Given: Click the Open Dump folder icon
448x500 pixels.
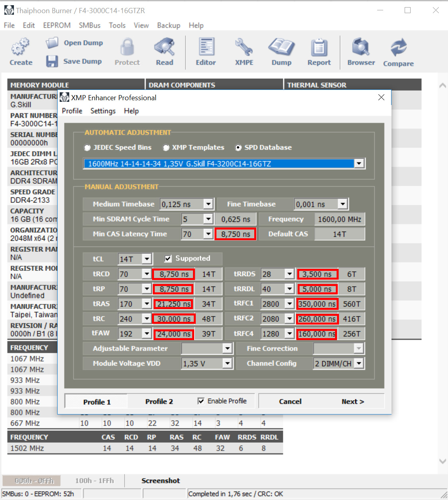Looking at the screenshot, I should [52, 43].
